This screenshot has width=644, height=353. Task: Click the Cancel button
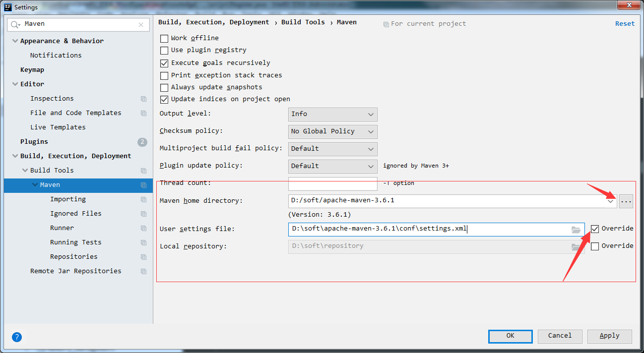pyautogui.click(x=560, y=336)
